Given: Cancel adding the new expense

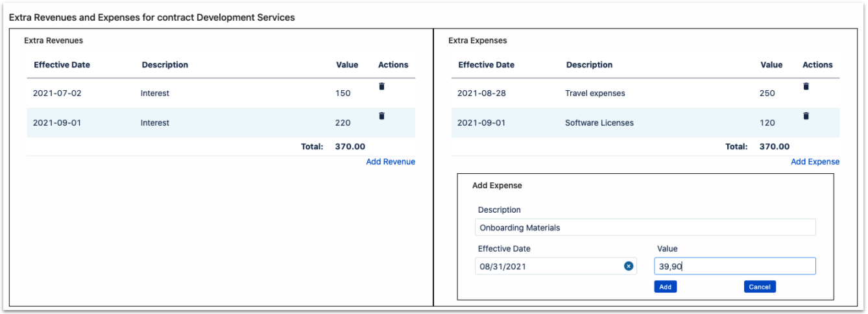Looking at the screenshot, I should coord(760,287).
